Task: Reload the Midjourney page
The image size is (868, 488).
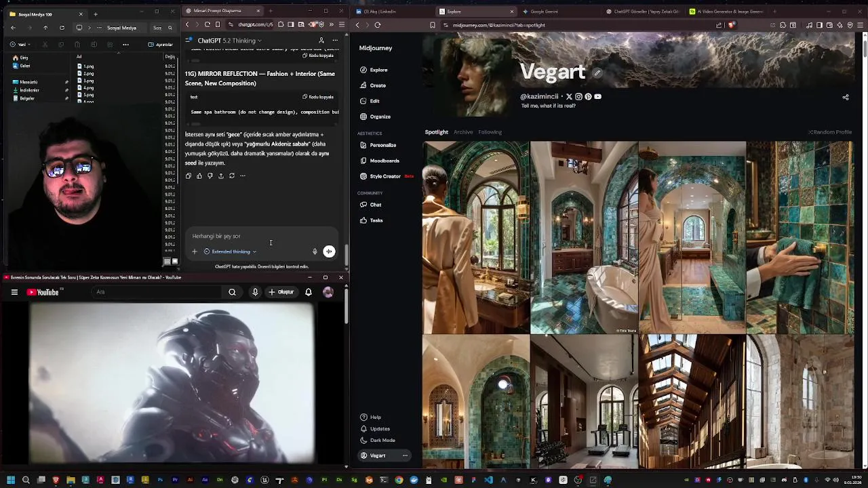Action: click(x=378, y=25)
